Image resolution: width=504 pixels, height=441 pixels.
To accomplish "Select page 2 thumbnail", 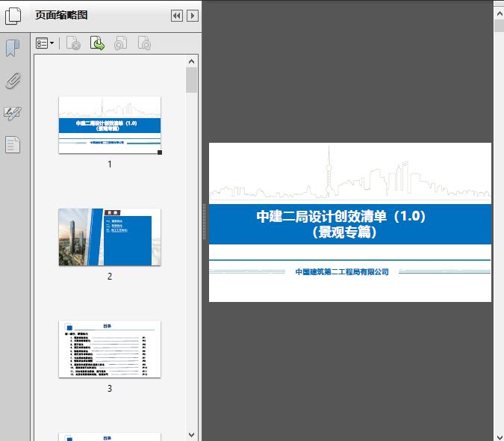I will [x=110, y=237].
